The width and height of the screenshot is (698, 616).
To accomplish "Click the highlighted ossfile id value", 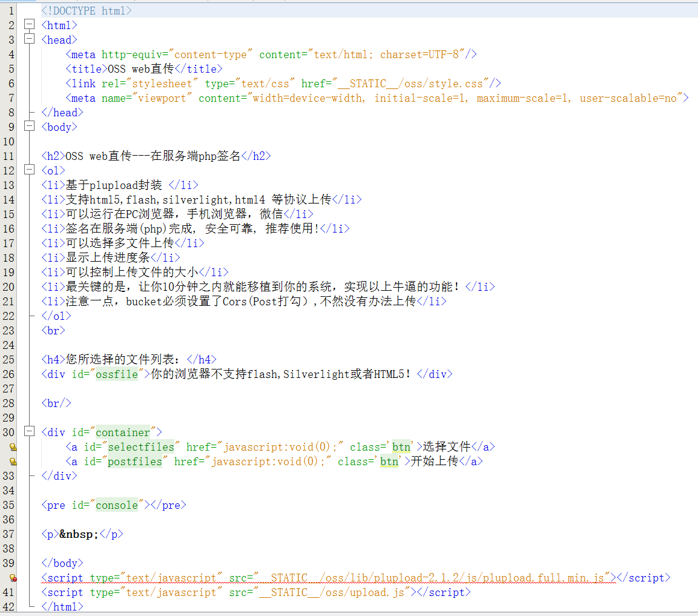I will [117, 374].
